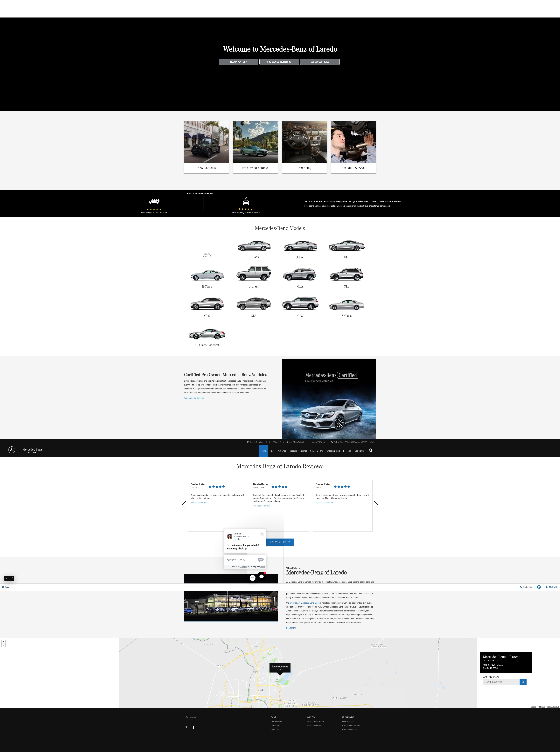
Task: Select the CLA model image
Action: (x=300, y=246)
